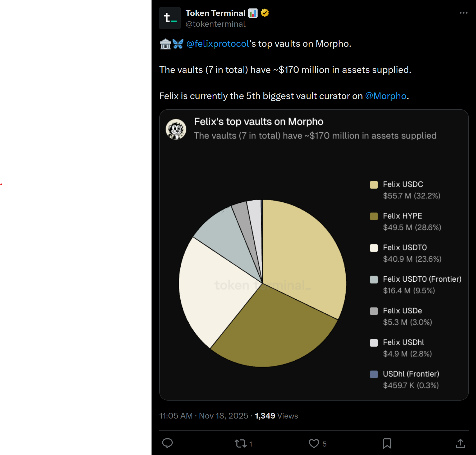Viewport: 476px width, 455px height.
Task: Click the Felix USDT0 (Frontier) legend label
Action: [422, 279]
